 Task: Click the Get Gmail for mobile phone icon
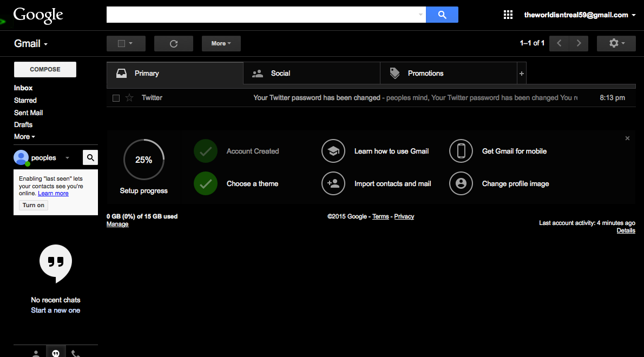pos(461,151)
